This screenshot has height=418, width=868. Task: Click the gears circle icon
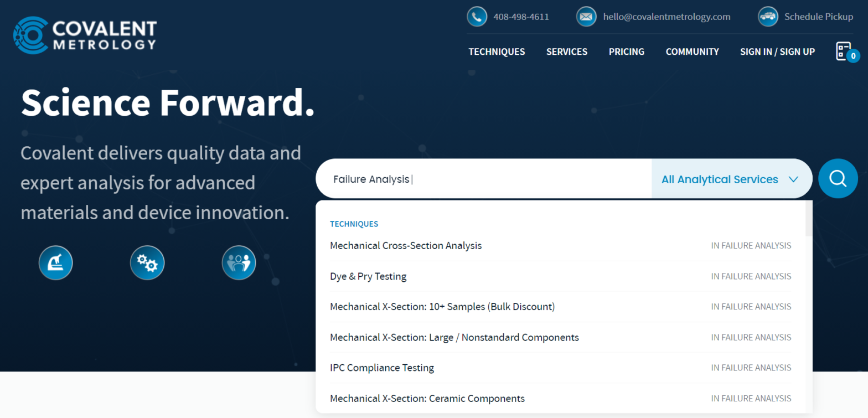coord(147,262)
